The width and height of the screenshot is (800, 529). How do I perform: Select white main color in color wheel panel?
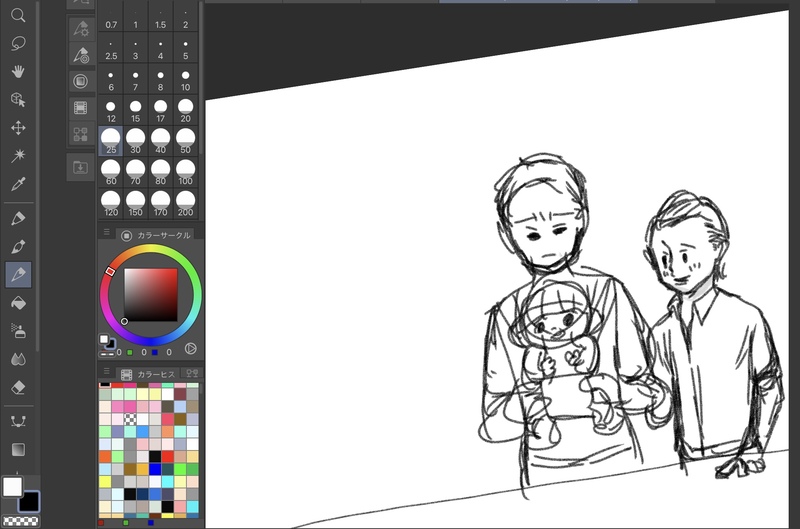[104, 339]
